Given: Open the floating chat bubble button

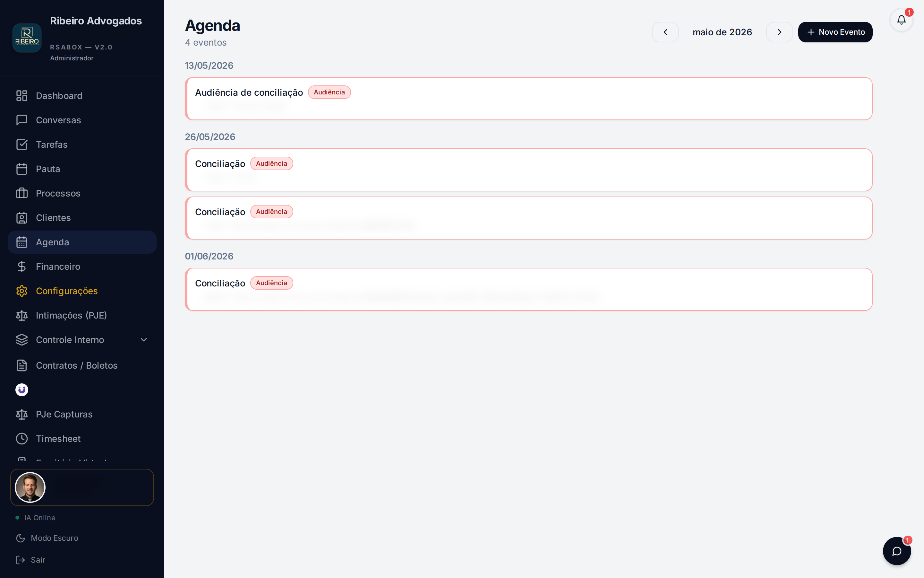Looking at the screenshot, I should (897, 551).
